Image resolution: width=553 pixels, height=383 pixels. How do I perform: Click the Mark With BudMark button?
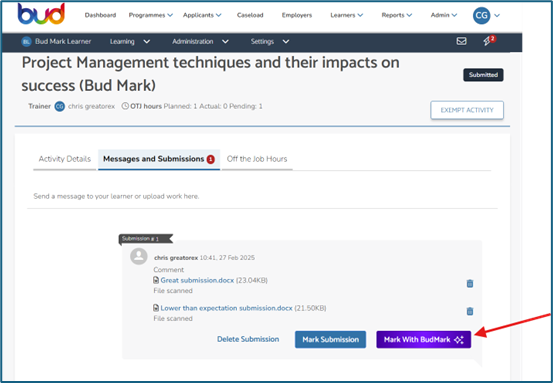click(x=424, y=340)
